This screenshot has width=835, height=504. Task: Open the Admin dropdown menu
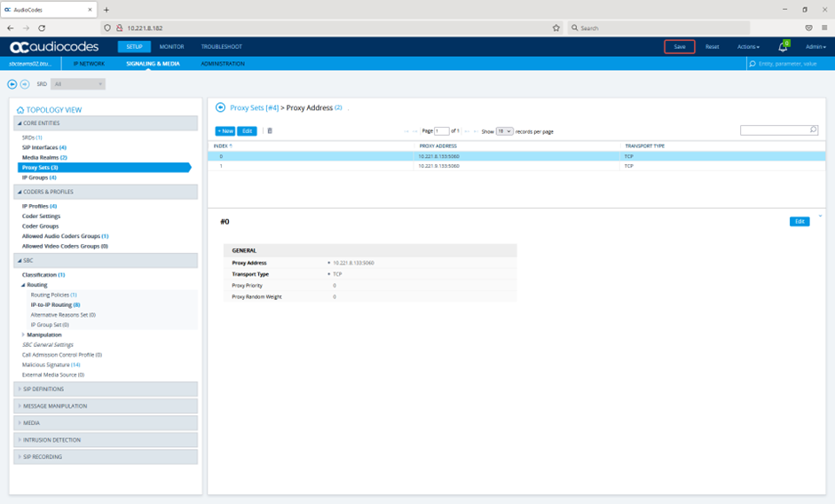[x=815, y=47]
